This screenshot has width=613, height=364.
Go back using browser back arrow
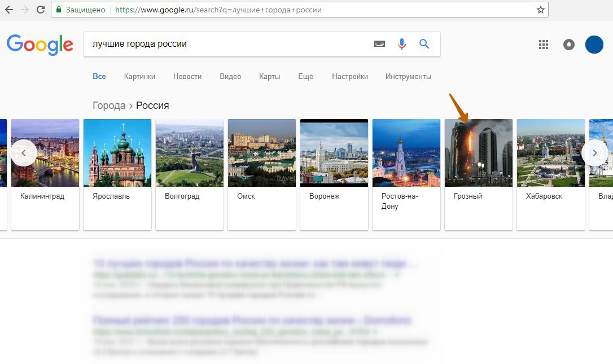(8, 10)
